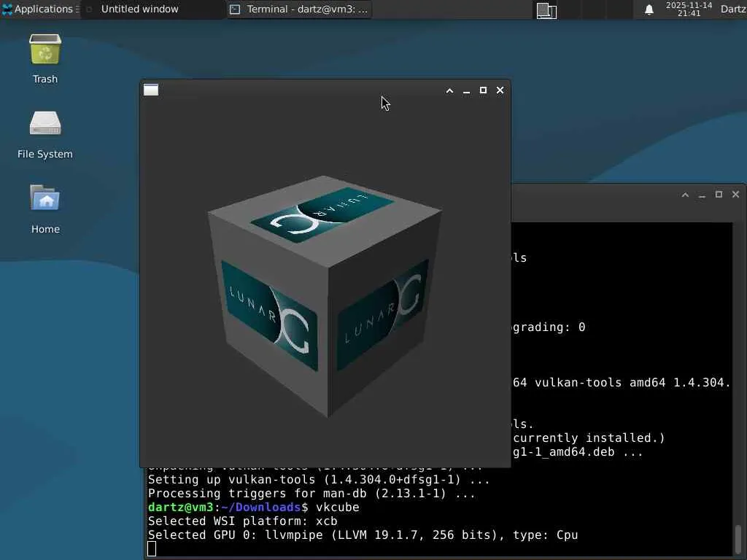Switch to Terminal task in panel
Viewport: 747px width, 560px height.
click(x=298, y=9)
